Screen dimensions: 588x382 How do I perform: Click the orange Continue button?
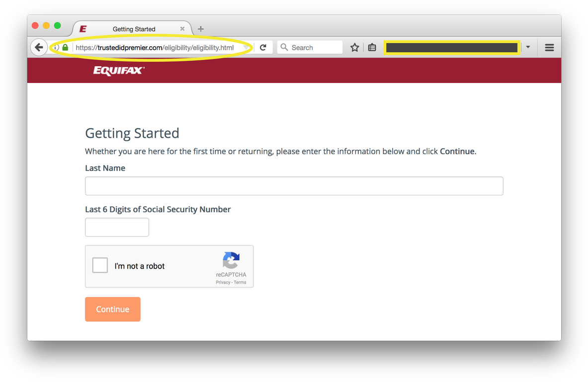click(x=112, y=309)
